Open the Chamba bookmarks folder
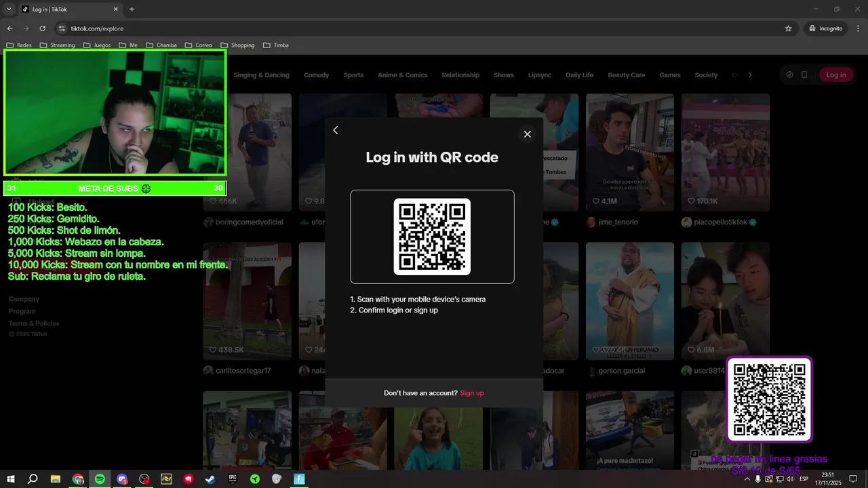Viewport: 868px width, 488px height. pos(161,45)
